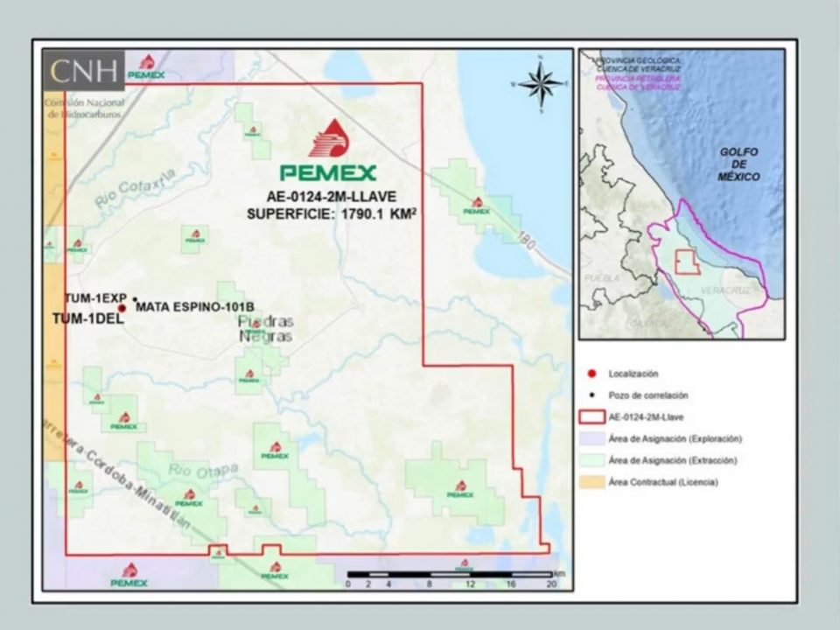Image resolution: width=840 pixels, height=630 pixels.
Task: Click the 'PROVINCIA GEOLOGICA CUENCA DE VERACRUZ' inset text
Action: click(639, 65)
